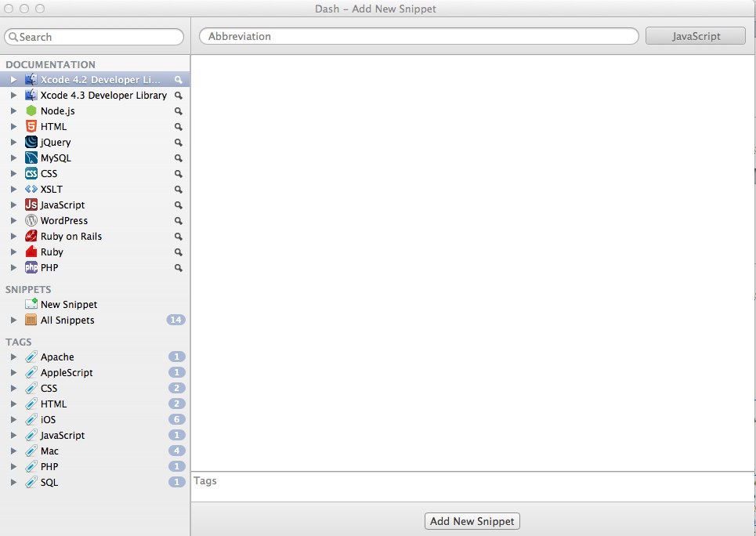Click the Abbreviation text field
The image size is (756, 536).
419,36
